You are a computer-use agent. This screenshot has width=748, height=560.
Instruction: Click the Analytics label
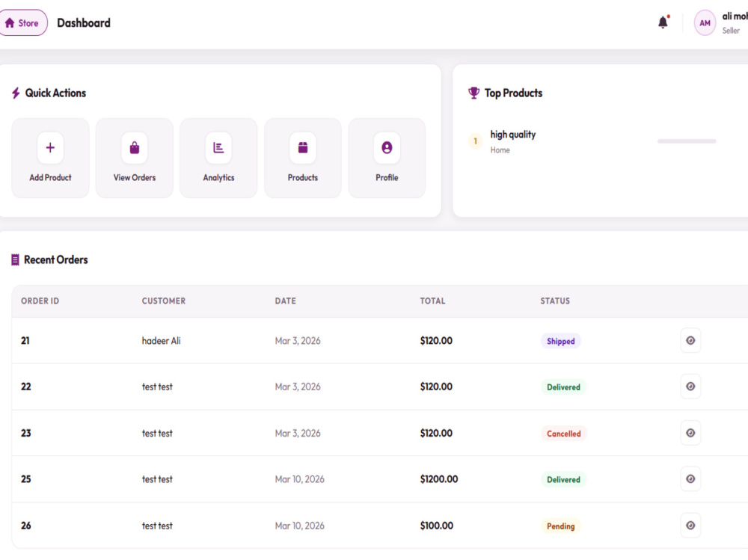218,177
